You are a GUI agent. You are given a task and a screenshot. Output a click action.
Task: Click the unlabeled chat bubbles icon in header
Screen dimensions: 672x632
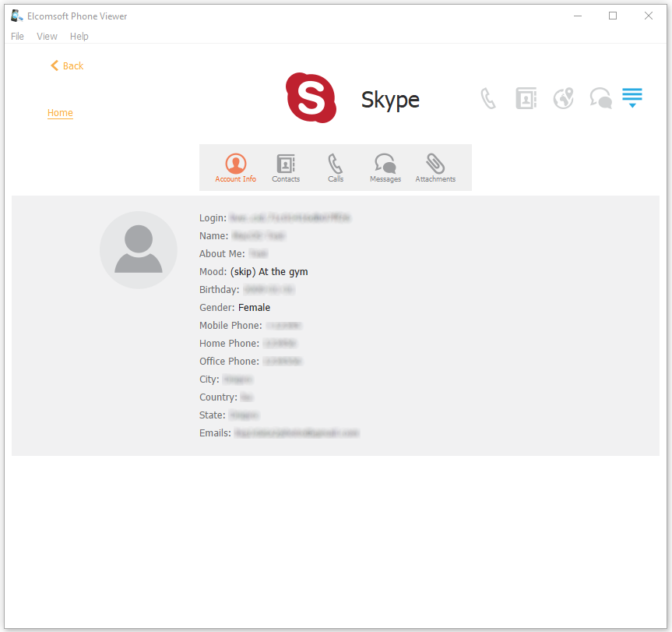point(600,99)
